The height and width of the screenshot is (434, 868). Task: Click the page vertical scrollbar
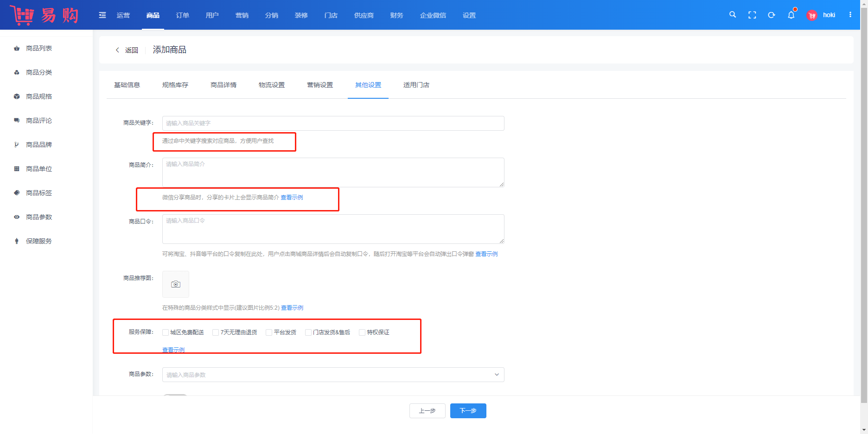click(864, 204)
